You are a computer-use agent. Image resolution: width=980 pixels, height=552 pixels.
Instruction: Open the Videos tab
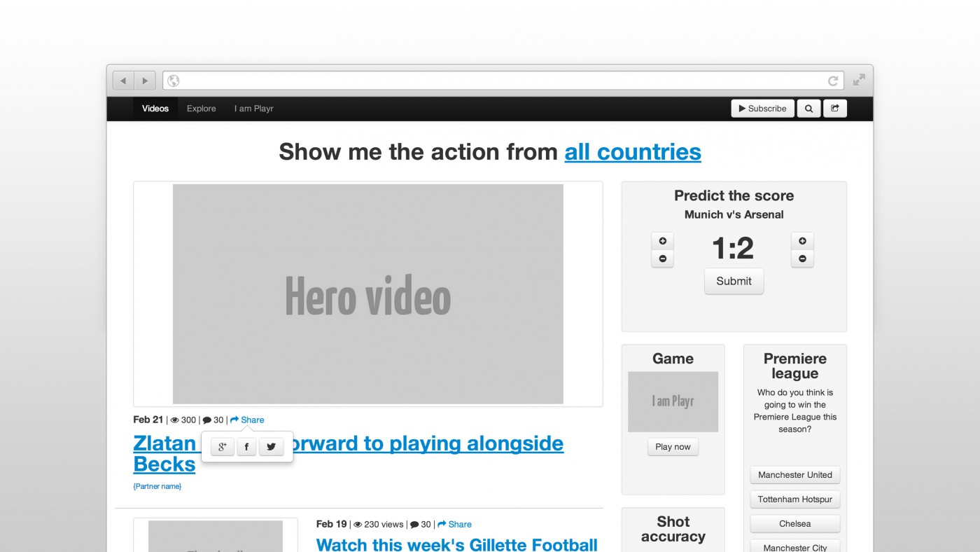click(155, 109)
